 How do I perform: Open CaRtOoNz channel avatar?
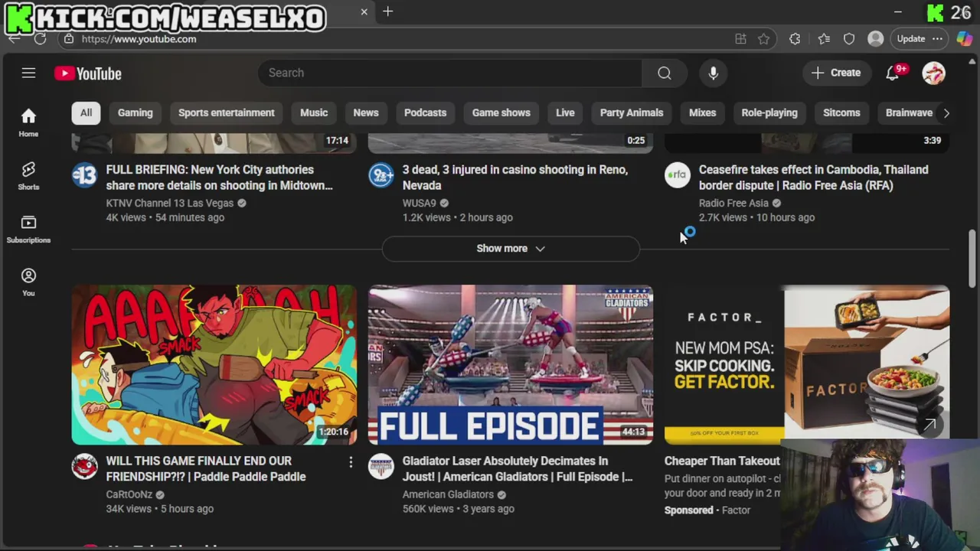tap(84, 467)
